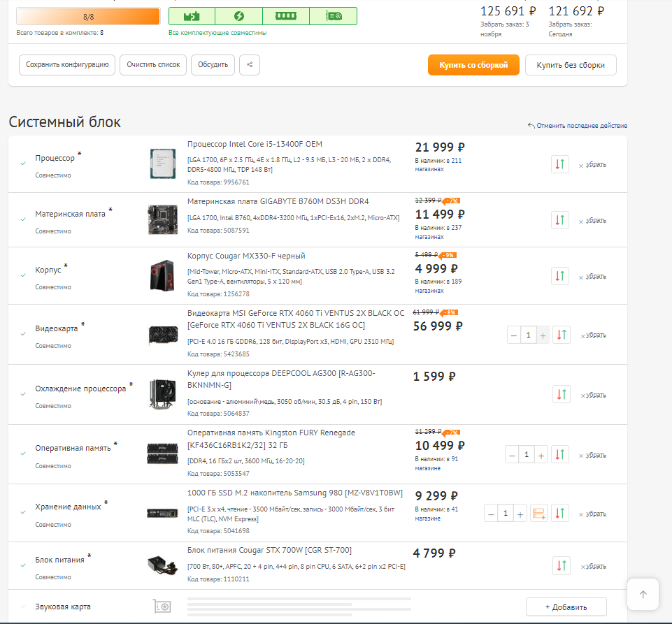Remove the power supply from the build

[x=594, y=567]
